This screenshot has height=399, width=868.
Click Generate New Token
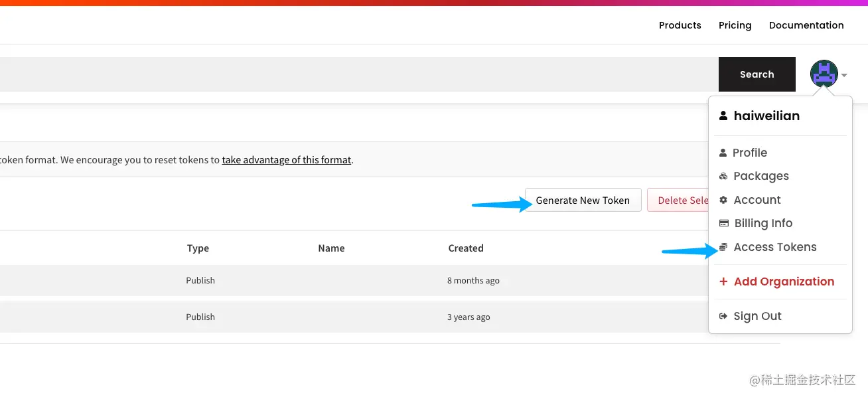click(583, 200)
